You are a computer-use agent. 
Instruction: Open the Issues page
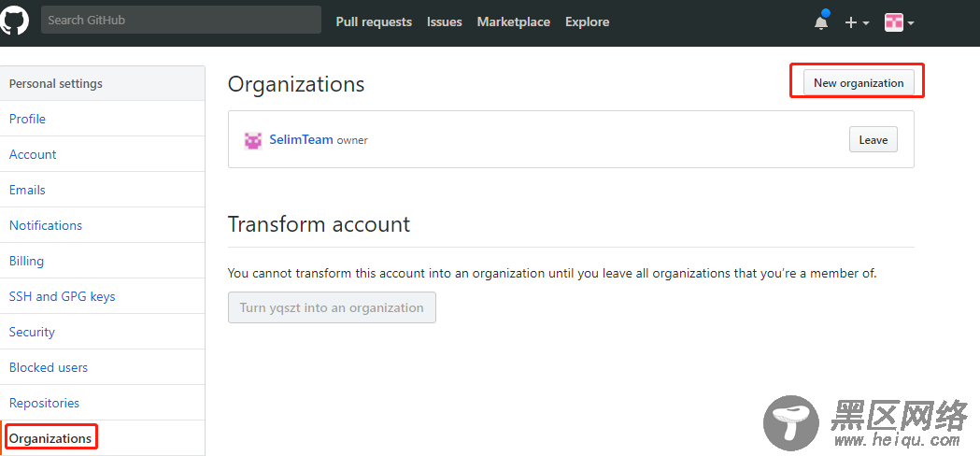pos(445,21)
